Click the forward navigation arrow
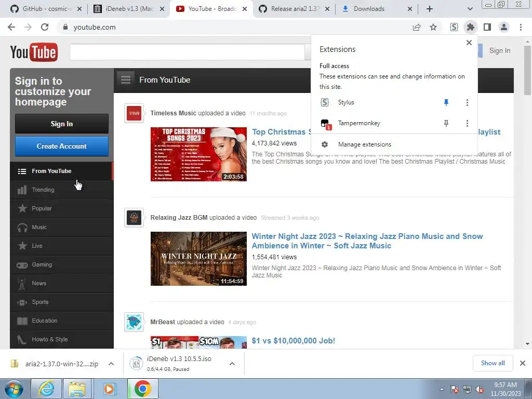Viewport: 532px width, 399px height. [28, 27]
